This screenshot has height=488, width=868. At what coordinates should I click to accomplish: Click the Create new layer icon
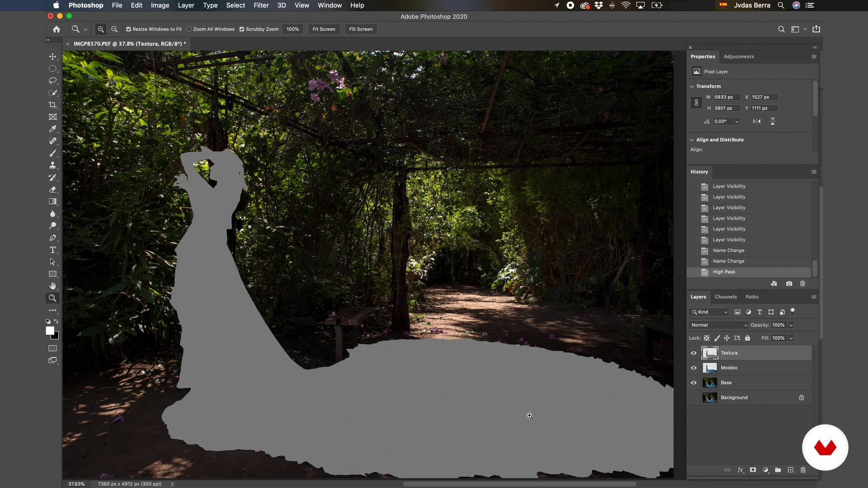[790, 470]
